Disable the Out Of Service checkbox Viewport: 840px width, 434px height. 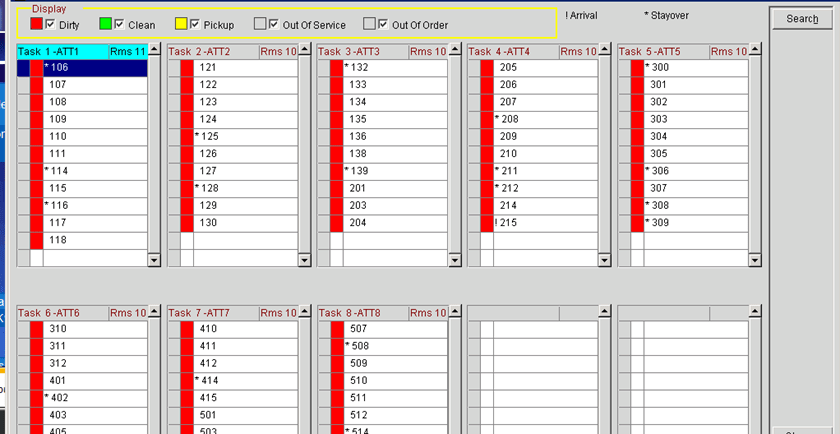[274, 24]
